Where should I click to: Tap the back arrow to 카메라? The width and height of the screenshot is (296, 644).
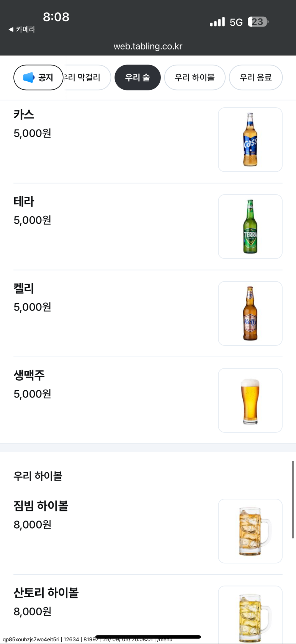[x=11, y=30]
